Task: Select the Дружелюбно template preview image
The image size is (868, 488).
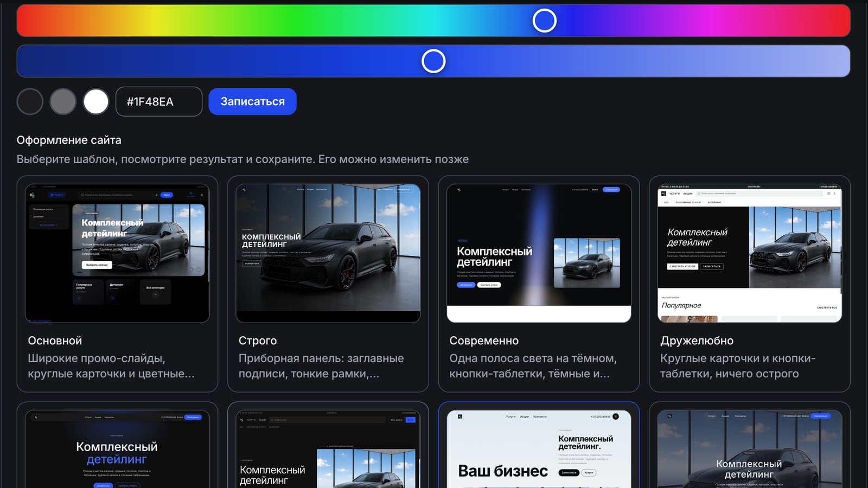Action: pyautogui.click(x=750, y=253)
